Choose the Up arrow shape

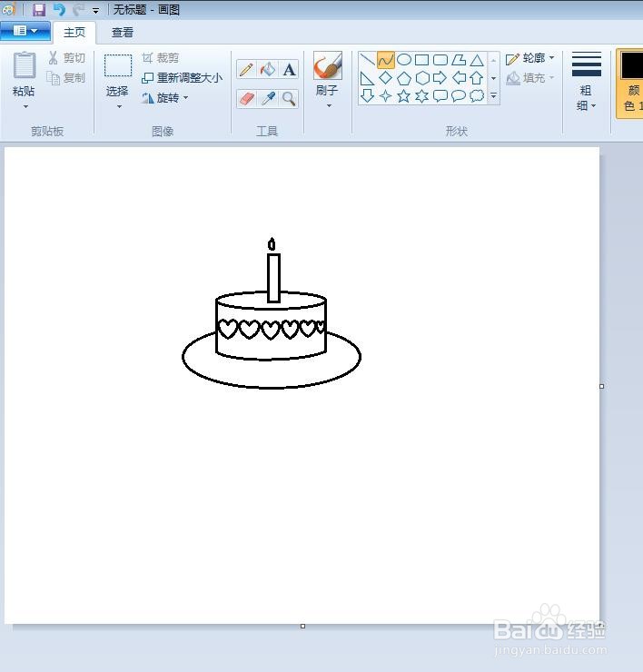(477, 78)
